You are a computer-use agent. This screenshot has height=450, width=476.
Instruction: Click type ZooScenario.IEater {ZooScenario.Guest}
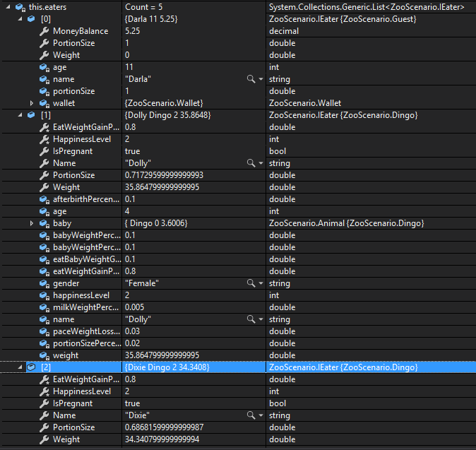(343, 19)
